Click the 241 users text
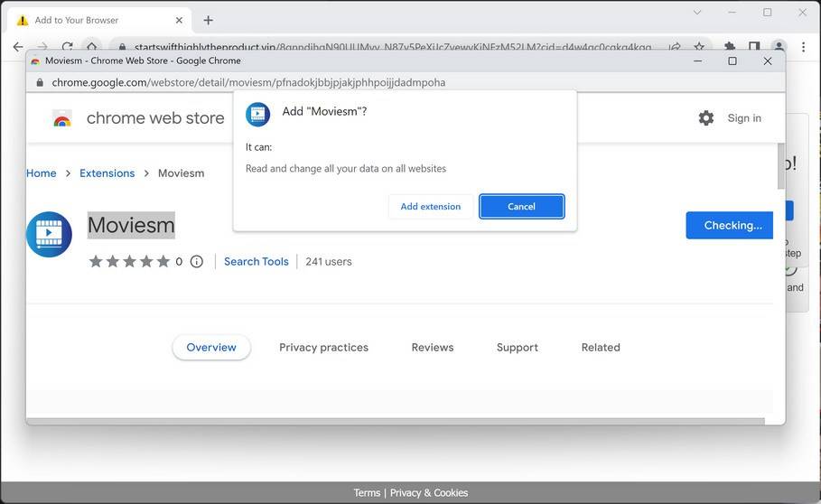821x504 pixels. 328,262
